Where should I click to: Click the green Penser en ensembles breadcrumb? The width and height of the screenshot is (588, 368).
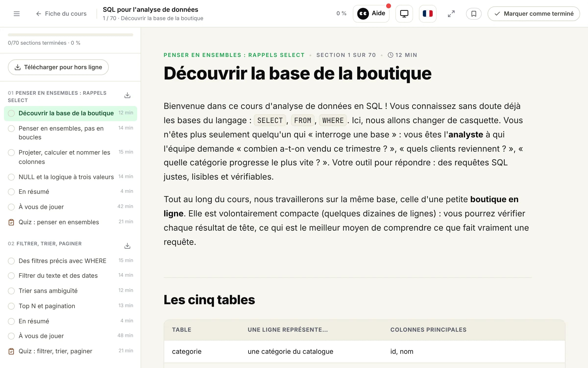(x=234, y=55)
